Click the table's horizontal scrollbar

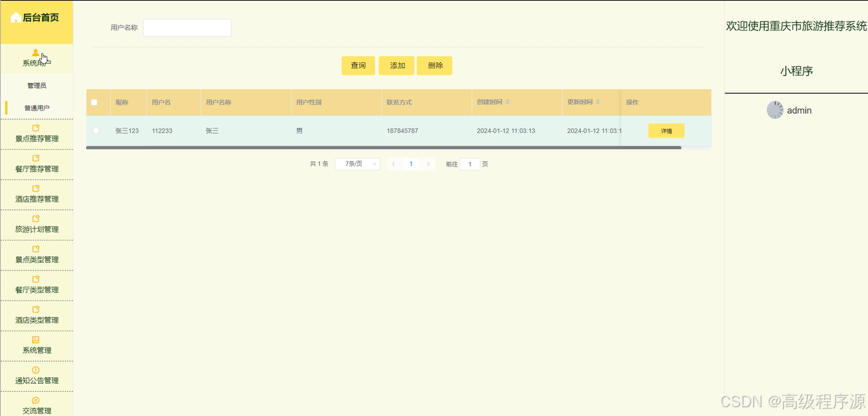pos(384,147)
